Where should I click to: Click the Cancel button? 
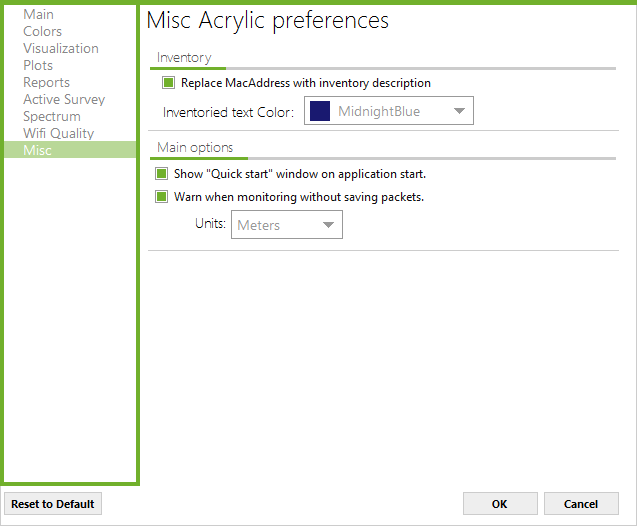click(x=581, y=504)
